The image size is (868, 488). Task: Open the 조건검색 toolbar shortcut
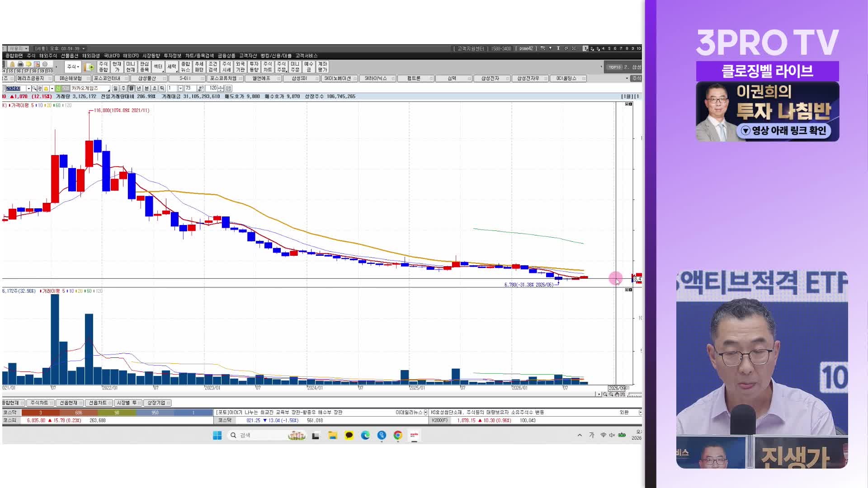[213, 67]
